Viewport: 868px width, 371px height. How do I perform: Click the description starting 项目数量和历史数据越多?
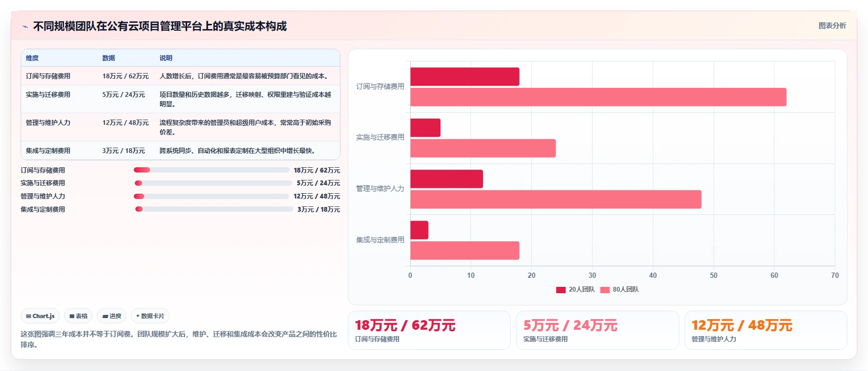[245, 99]
